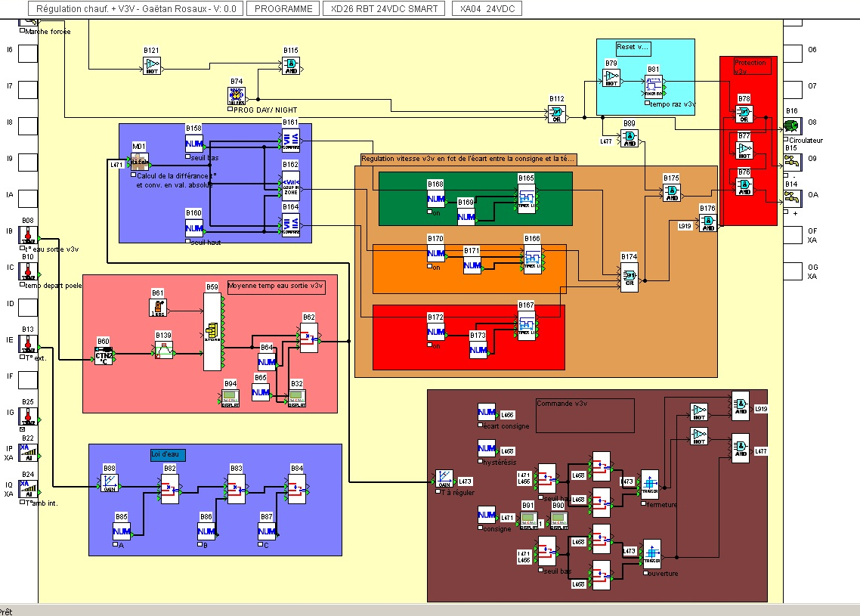Viewport: 860px width, 616px height.
Task: Click the B81 timer block in Reset zone
Action: click(x=654, y=86)
